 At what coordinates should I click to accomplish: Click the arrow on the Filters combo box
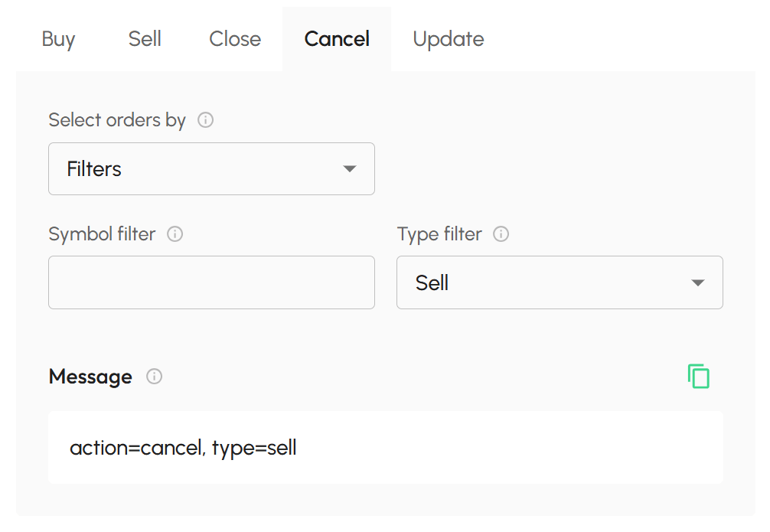click(350, 168)
